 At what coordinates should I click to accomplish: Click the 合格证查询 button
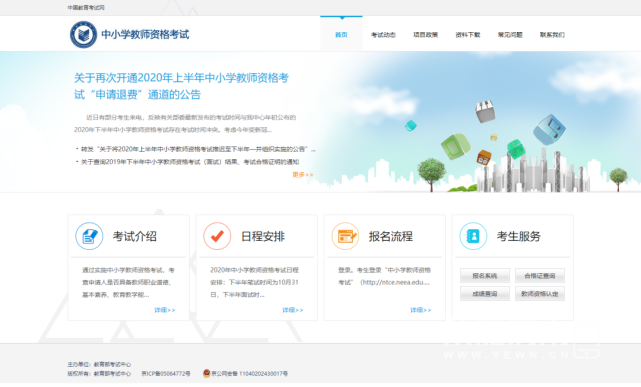(540, 276)
